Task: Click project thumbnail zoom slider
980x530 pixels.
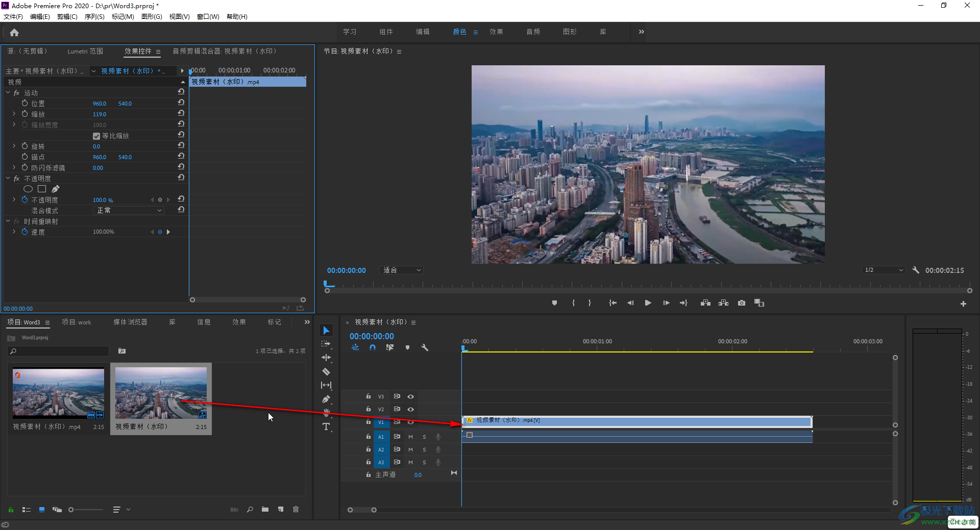Action: tap(71, 509)
